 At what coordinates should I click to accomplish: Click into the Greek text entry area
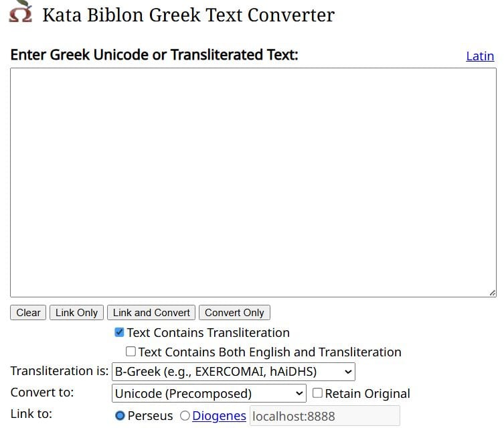[252, 182]
